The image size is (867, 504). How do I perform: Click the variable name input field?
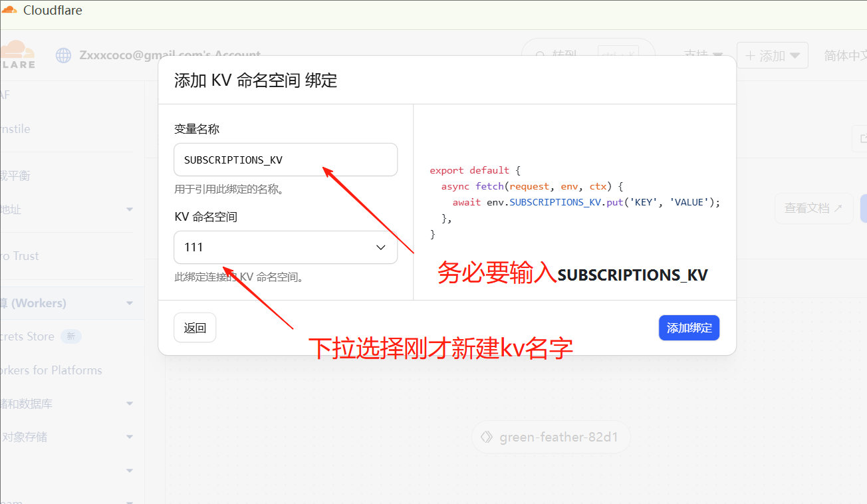click(286, 160)
